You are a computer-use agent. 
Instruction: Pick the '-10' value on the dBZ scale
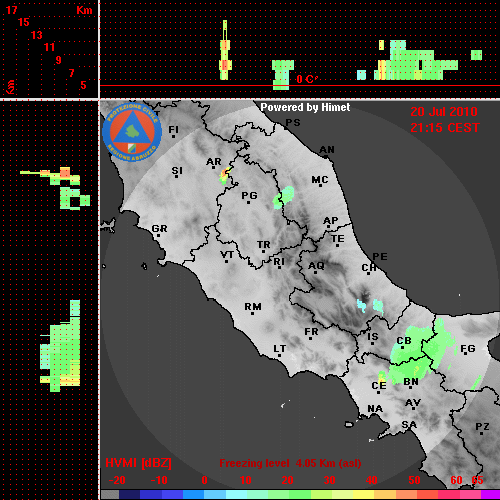[159, 480]
